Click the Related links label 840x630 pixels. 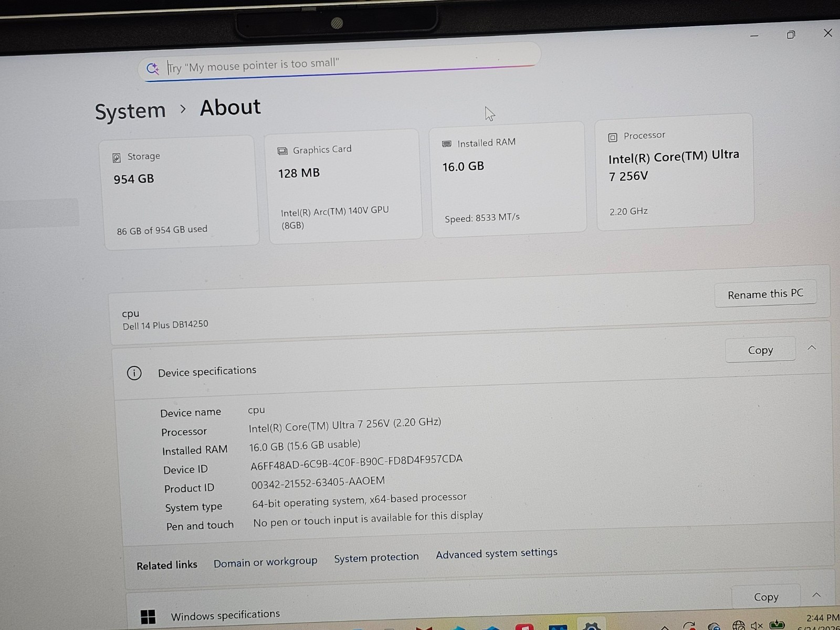coord(167,565)
